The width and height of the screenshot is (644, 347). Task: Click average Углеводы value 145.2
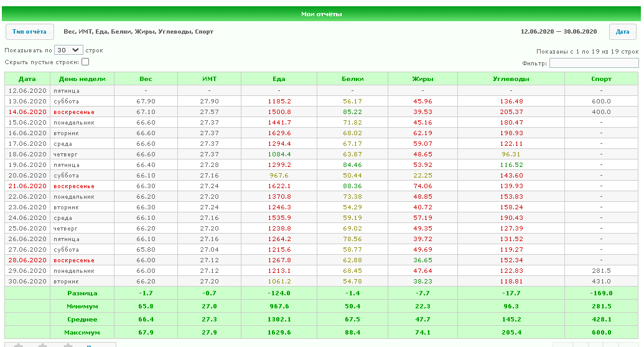click(511, 320)
